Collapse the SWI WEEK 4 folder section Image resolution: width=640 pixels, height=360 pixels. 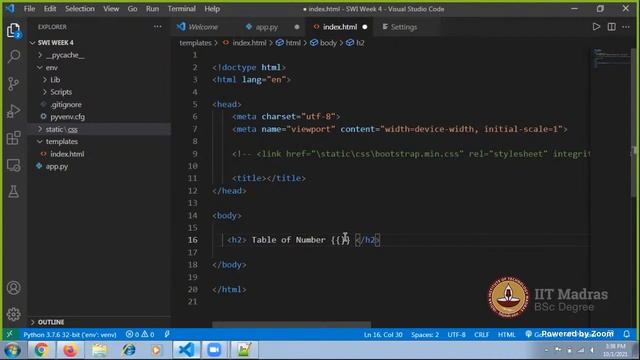point(55,42)
